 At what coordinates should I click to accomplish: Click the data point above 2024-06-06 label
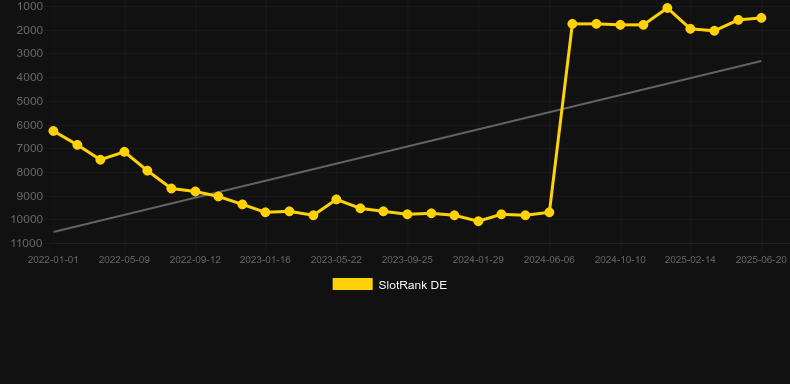(x=549, y=213)
